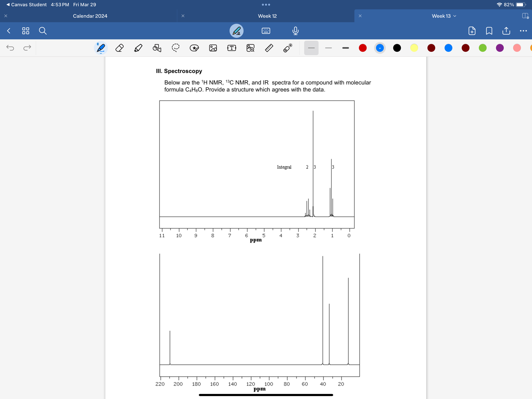This screenshot has width=532, height=399.
Task: Open the document search
Action: pos(43,31)
